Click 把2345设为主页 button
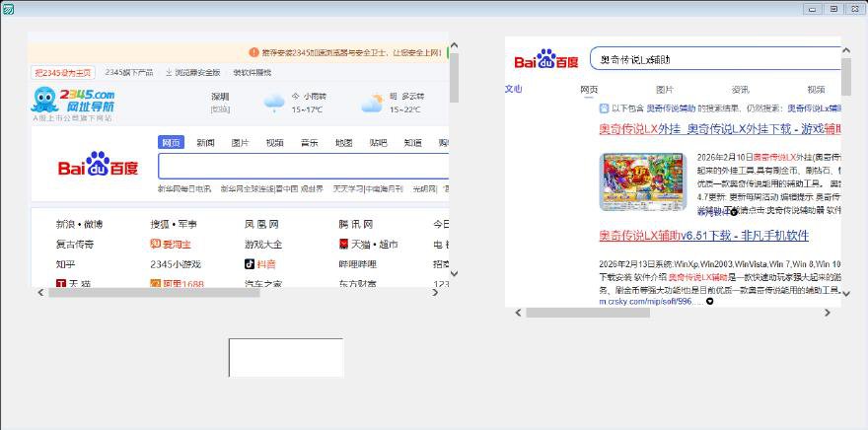 pos(63,72)
